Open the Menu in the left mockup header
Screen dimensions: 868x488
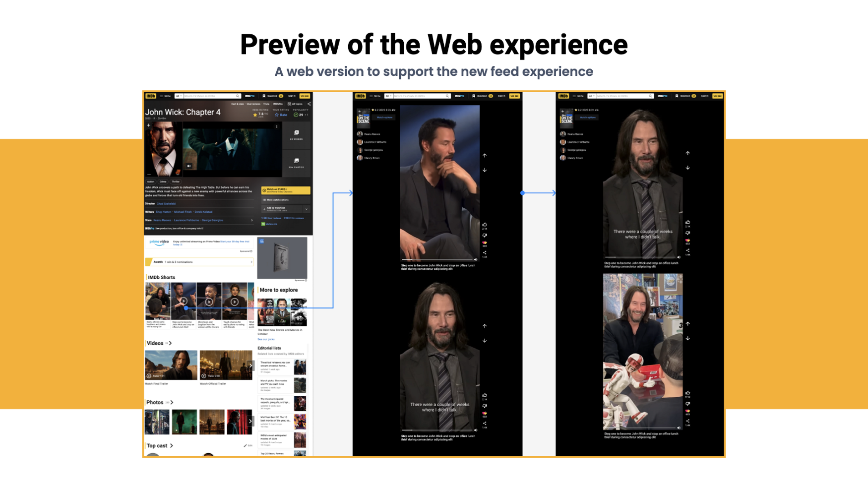click(x=165, y=96)
